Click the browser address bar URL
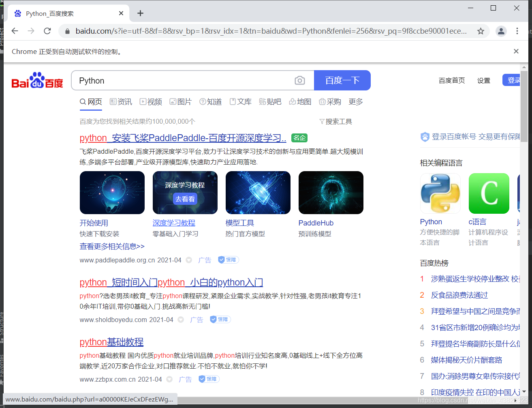Screen dimensions: 532x408 (271, 31)
